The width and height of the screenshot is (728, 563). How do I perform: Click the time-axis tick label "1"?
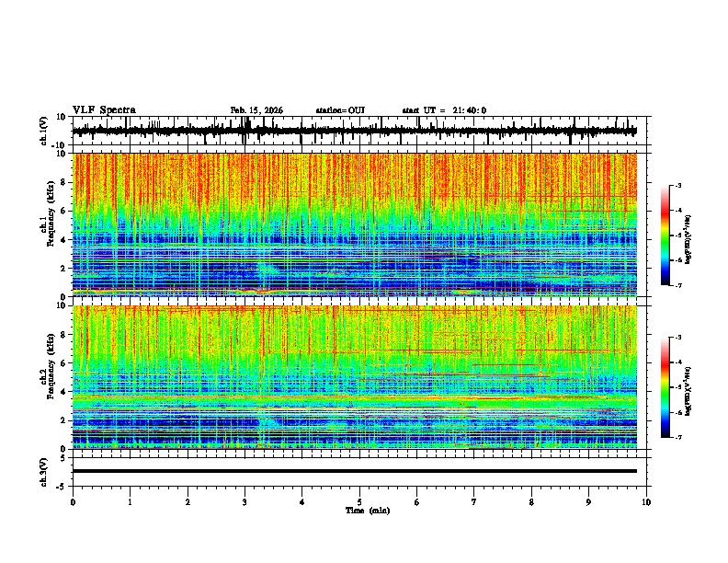click(x=131, y=502)
